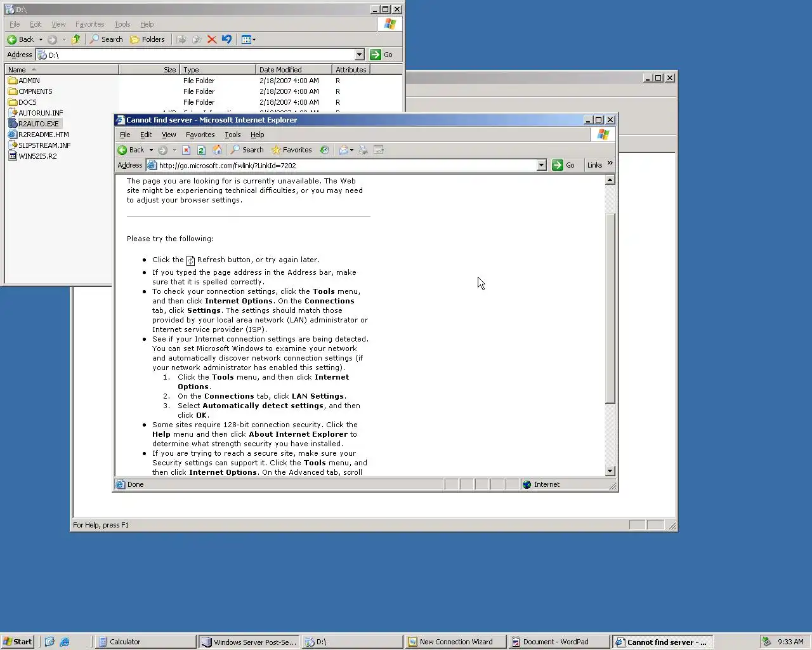Image resolution: width=812 pixels, height=650 pixels.
Task: Click network tray icon near clock
Action: pyautogui.click(x=766, y=642)
